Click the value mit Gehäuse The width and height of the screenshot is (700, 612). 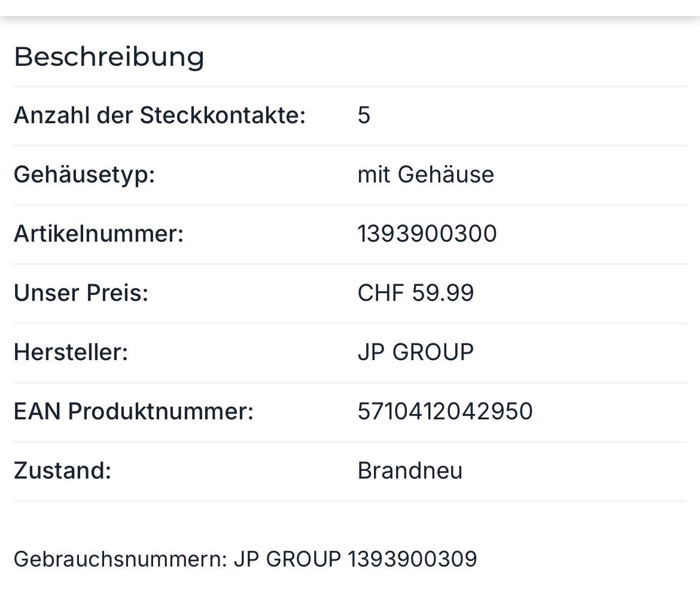426,175
